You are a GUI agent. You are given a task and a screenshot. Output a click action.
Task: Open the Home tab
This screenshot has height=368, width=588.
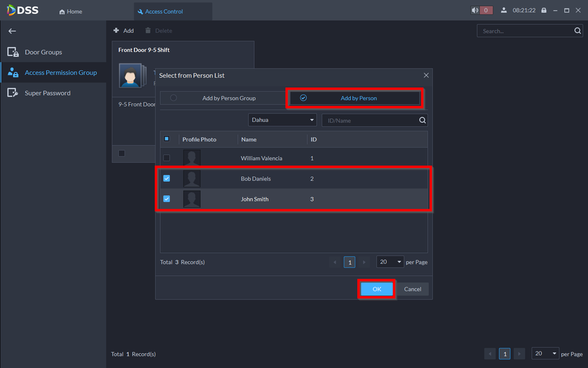[x=71, y=11]
